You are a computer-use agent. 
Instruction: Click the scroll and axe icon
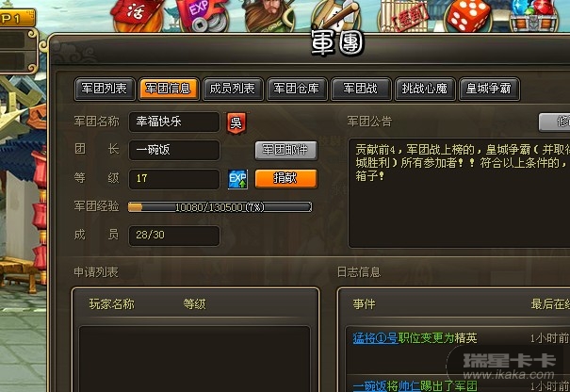336,15
